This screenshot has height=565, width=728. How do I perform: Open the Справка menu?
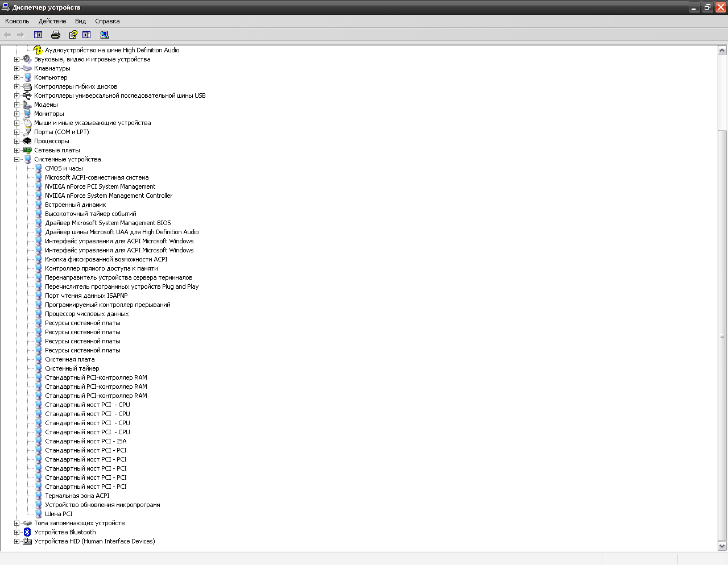tap(107, 21)
